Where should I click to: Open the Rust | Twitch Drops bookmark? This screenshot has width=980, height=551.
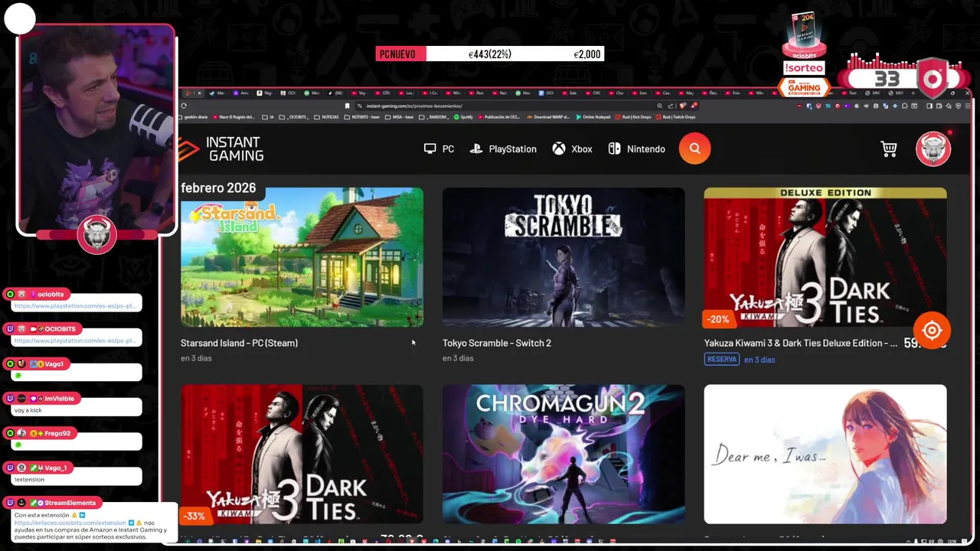coord(676,117)
